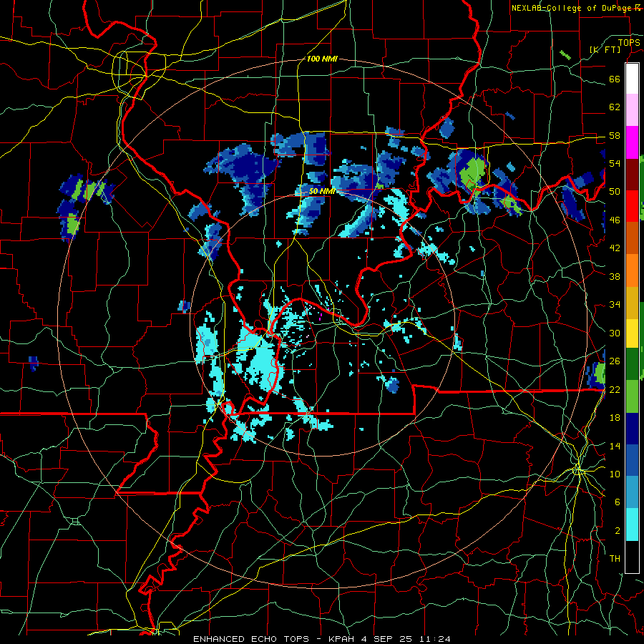Pick the black TH legend block
Screen dimensions: 644x644
(632, 557)
